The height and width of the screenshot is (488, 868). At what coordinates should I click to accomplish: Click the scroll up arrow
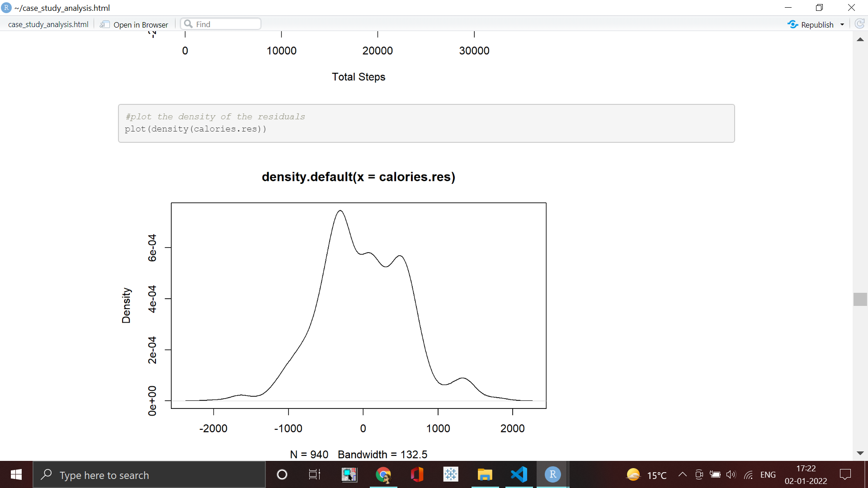[860, 40]
